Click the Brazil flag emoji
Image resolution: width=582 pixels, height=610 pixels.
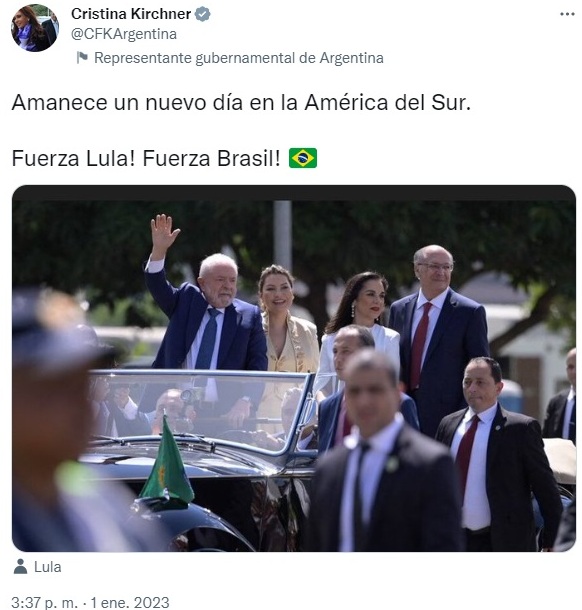point(303,158)
